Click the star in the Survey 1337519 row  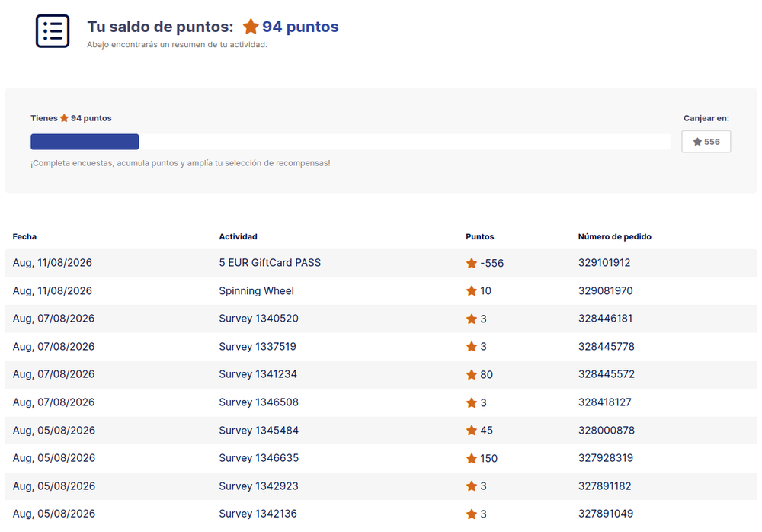pyautogui.click(x=472, y=347)
